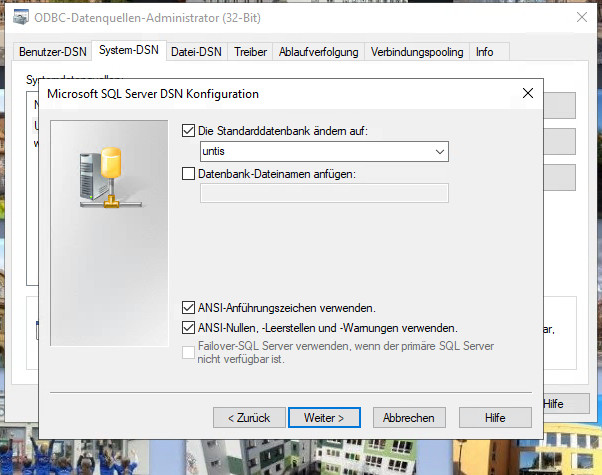Select the System-DSN tab

click(129, 50)
